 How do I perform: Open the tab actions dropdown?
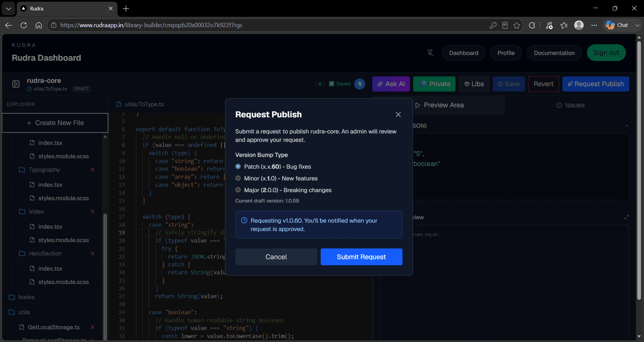(8, 8)
